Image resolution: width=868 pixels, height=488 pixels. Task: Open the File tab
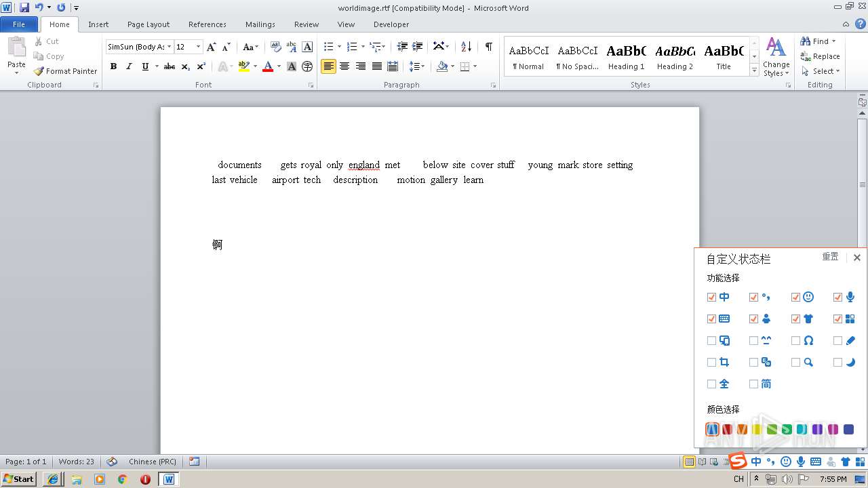19,24
